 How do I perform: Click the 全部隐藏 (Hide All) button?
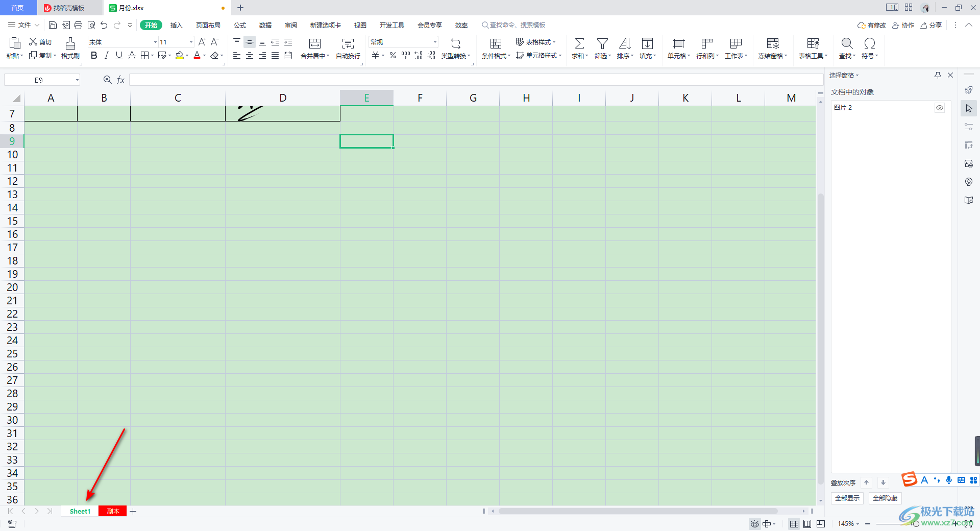click(x=885, y=498)
